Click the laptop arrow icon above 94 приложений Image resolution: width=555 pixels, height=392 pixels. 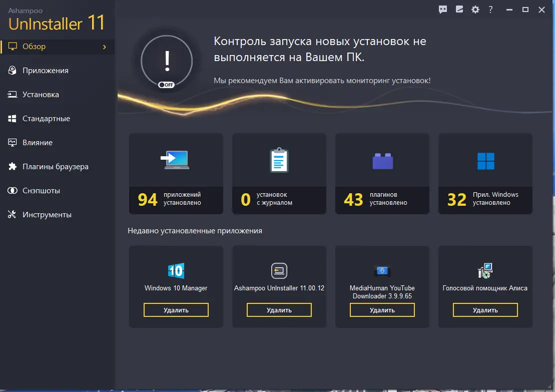point(175,160)
